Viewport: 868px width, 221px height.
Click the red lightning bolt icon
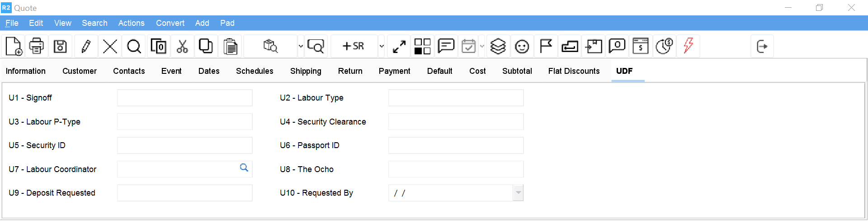coord(688,46)
